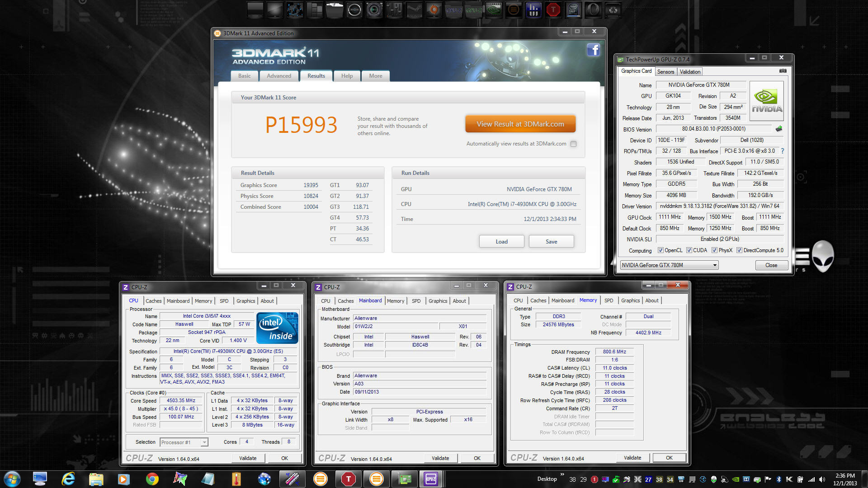This screenshot has height=488, width=868.
Task: Toggle Automatically view results at 3DMark.com
Action: [573, 144]
